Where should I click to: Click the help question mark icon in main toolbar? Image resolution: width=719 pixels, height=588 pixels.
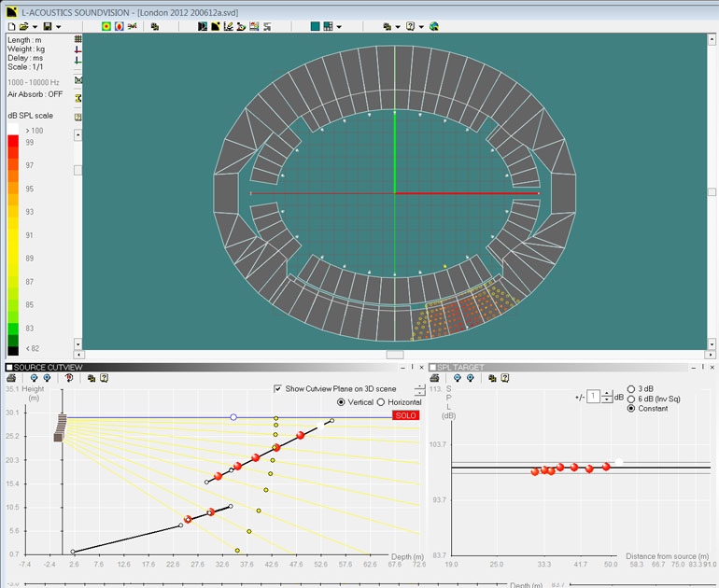(411, 26)
